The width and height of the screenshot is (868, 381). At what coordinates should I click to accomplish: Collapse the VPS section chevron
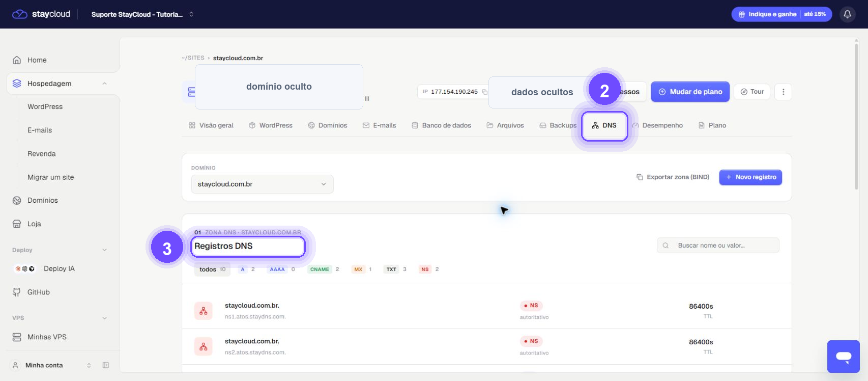pyautogui.click(x=104, y=318)
